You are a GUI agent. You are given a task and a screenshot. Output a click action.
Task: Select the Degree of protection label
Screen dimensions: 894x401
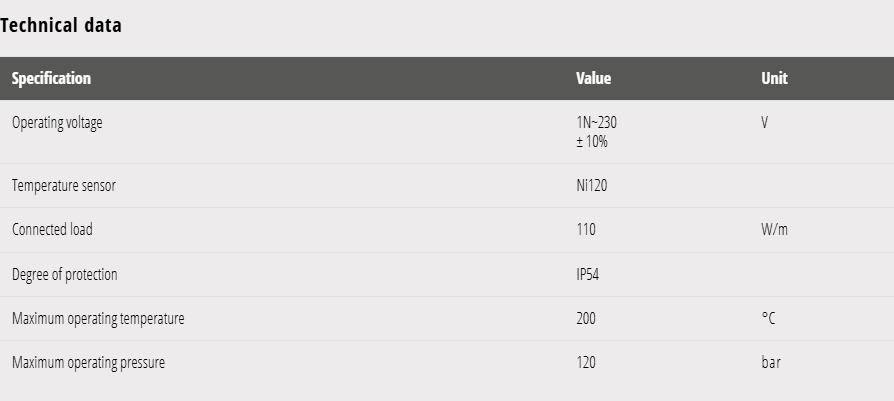coord(64,274)
